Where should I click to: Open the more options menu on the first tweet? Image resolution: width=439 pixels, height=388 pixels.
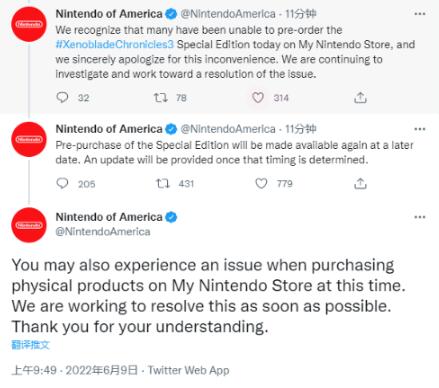point(420,14)
